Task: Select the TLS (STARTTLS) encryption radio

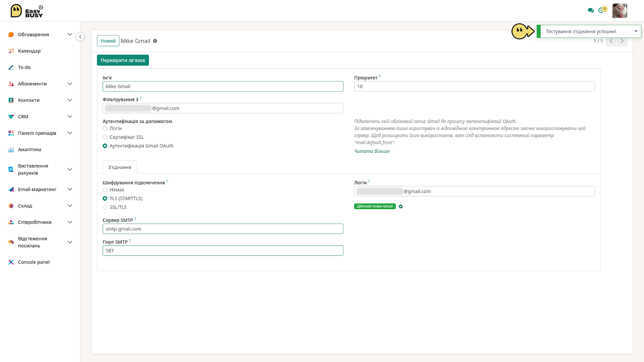Action: click(x=105, y=199)
